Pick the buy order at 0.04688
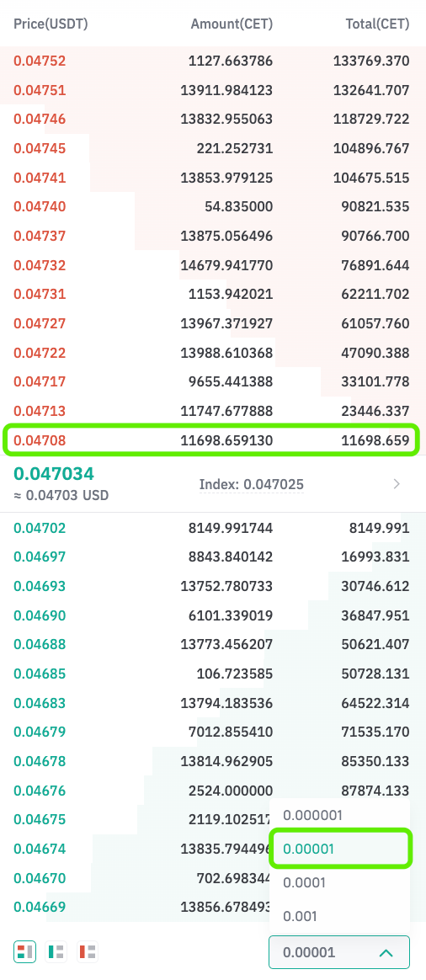426x980 pixels. (x=213, y=644)
